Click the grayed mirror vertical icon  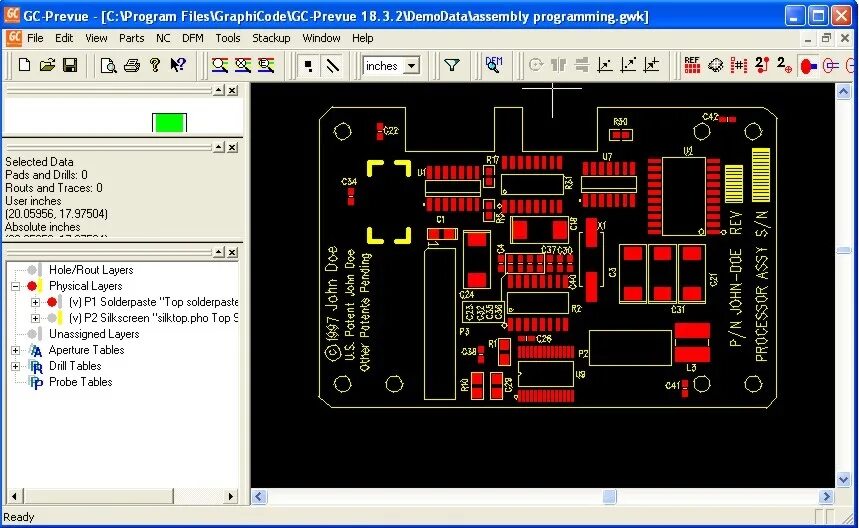click(x=559, y=65)
